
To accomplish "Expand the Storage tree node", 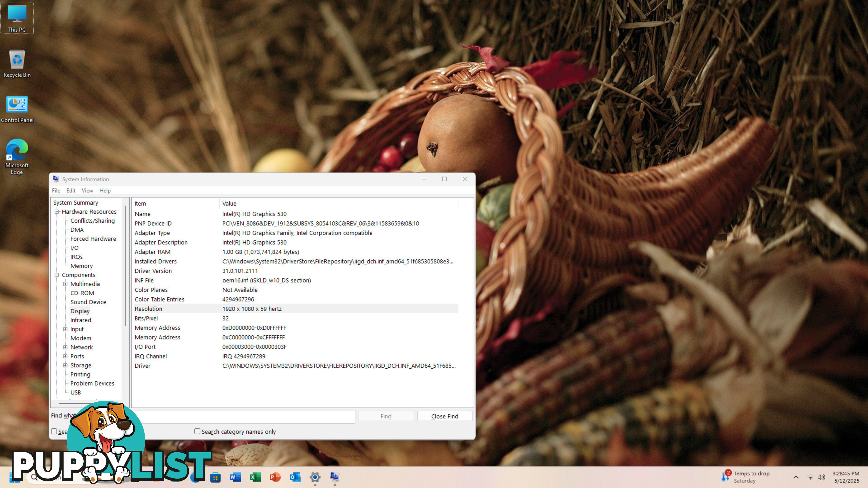I will point(65,365).
